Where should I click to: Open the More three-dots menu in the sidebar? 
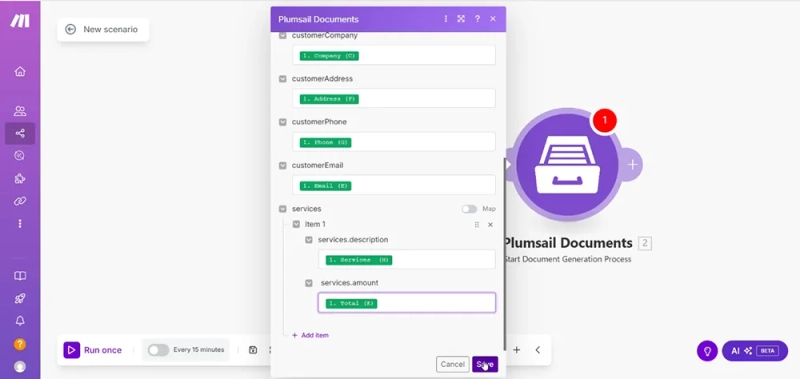tap(20, 223)
